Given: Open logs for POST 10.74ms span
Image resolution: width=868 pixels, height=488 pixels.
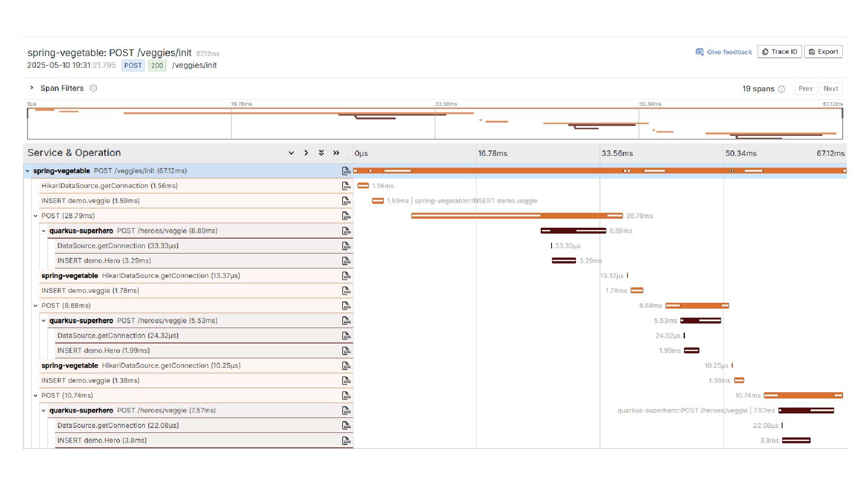Looking at the screenshot, I should (x=346, y=395).
